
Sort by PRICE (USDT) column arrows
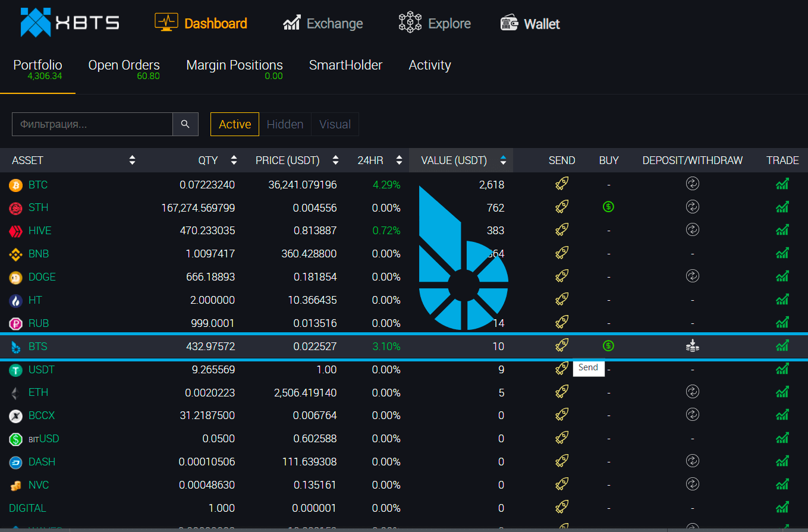pyautogui.click(x=335, y=160)
